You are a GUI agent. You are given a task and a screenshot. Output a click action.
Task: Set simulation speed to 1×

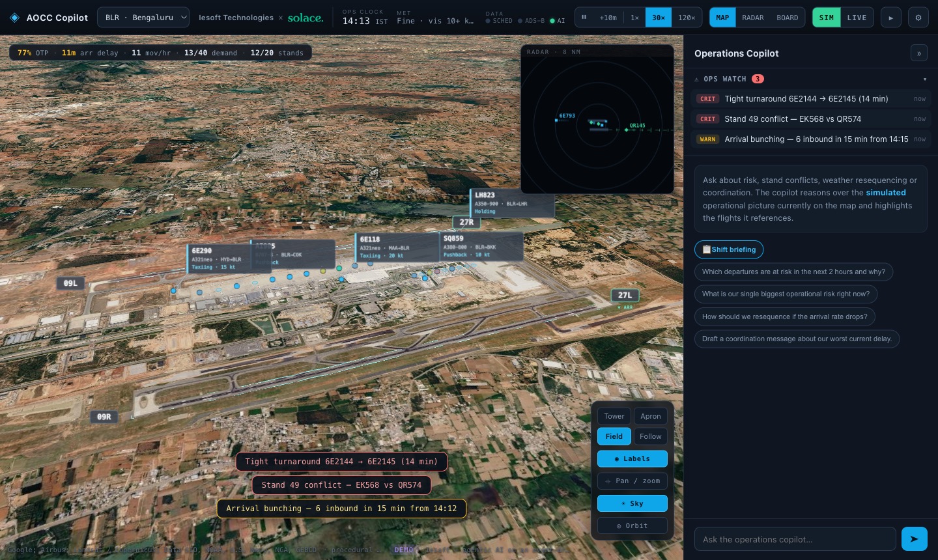click(x=634, y=18)
